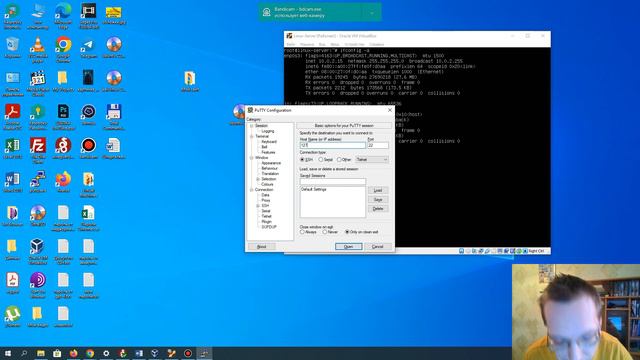Focus the Port input field

pyautogui.click(x=378, y=145)
